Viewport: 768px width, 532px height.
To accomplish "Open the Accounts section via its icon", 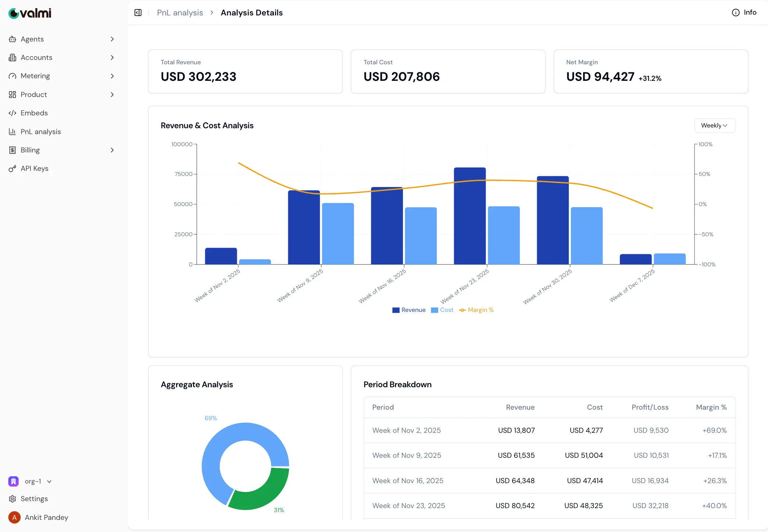I will [13, 57].
